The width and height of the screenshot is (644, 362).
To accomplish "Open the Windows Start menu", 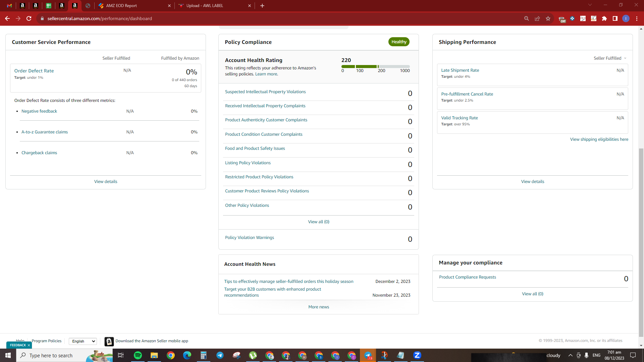I will click(8, 355).
